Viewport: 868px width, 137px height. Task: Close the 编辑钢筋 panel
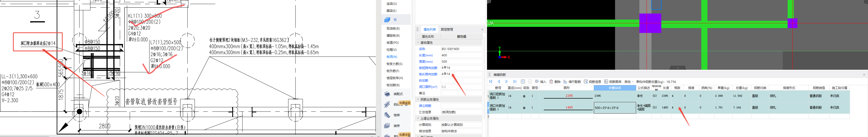(864, 75)
